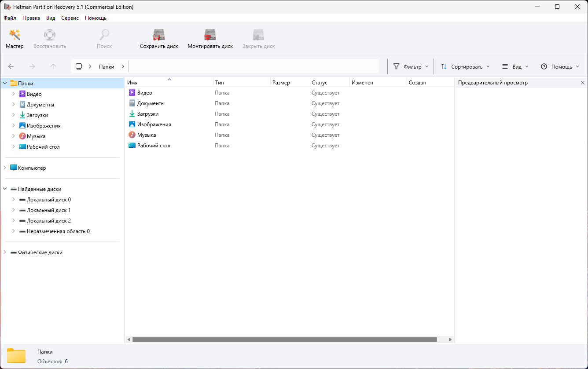Open the Фильтр dropdown

pos(411,67)
